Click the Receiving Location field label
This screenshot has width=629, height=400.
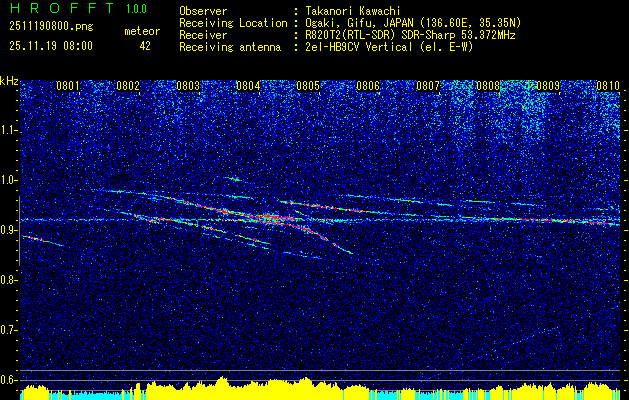pyautogui.click(x=233, y=23)
